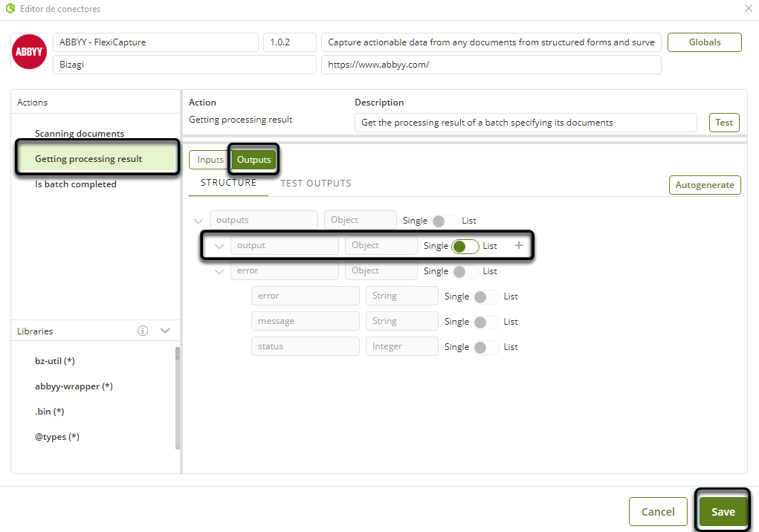Select the @types (*) library

point(57,437)
